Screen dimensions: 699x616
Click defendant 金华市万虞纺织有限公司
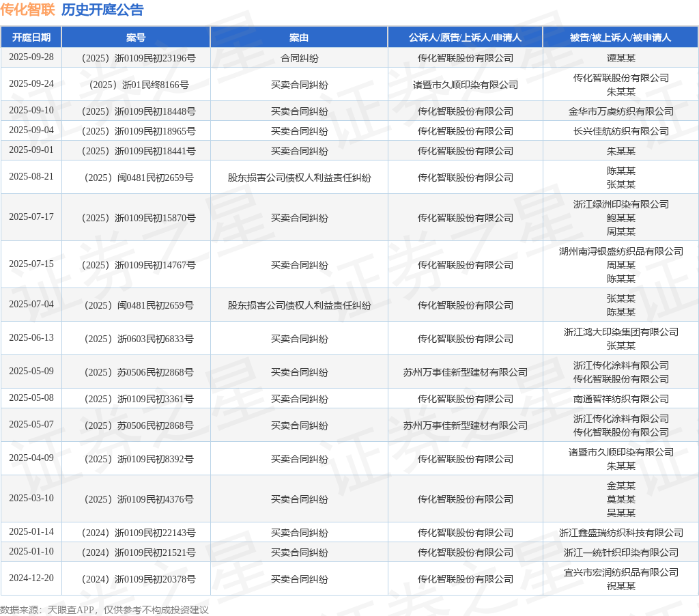point(620,111)
